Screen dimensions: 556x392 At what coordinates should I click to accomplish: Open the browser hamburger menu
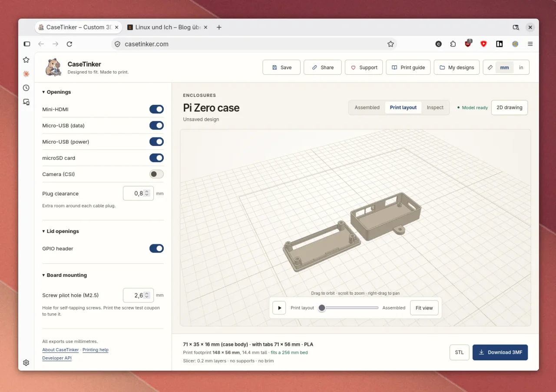[530, 44]
